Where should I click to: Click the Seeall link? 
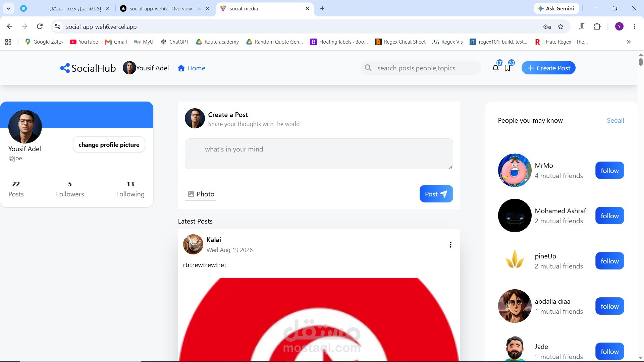pos(615,120)
